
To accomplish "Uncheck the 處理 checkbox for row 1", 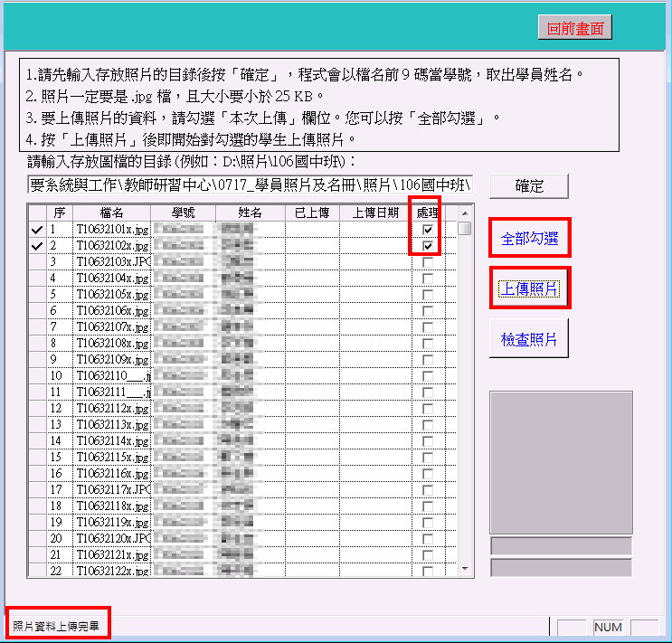I will pos(427,230).
